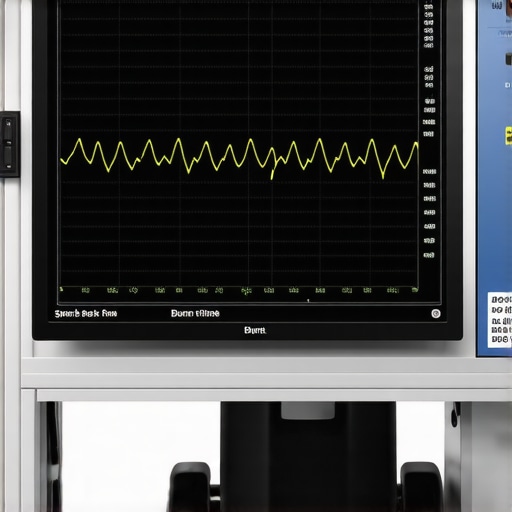Screen dimensions: 512x512
Task: Click the small tick marker under the time axis
Action: pos(308,300)
